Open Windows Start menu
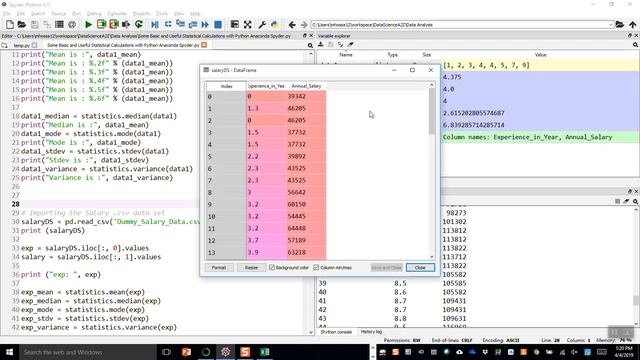The width and height of the screenshot is (640, 360). [9, 352]
